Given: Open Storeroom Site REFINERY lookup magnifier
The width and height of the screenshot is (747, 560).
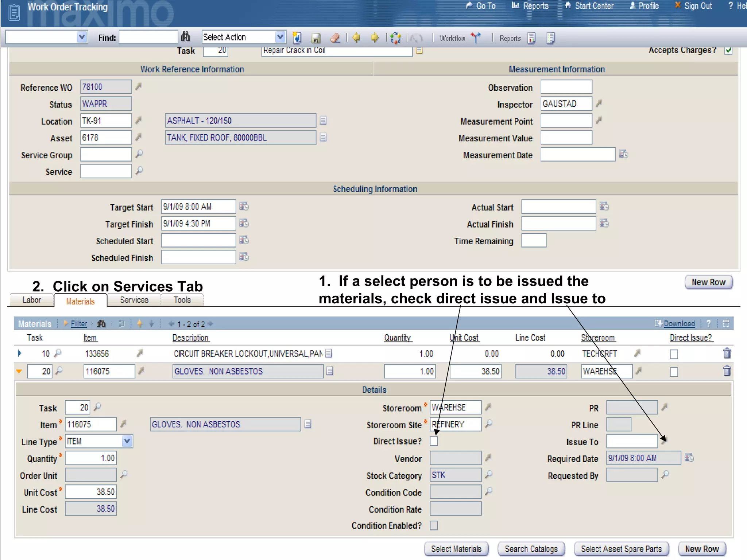Looking at the screenshot, I should coord(489,424).
